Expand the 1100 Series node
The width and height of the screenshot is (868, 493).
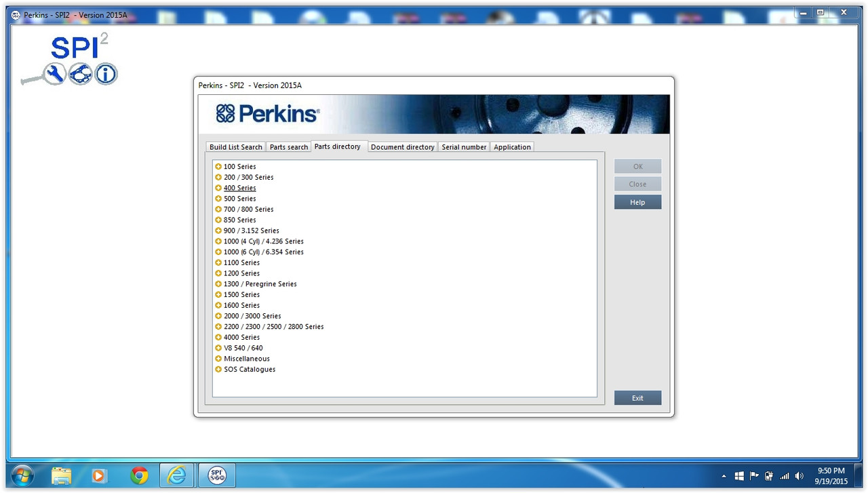[218, 262]
